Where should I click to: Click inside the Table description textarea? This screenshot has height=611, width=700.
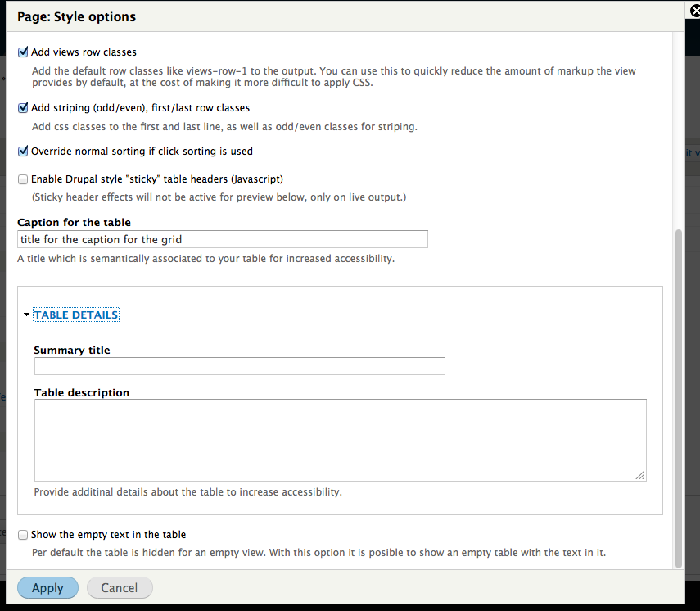tap(341, 441)
